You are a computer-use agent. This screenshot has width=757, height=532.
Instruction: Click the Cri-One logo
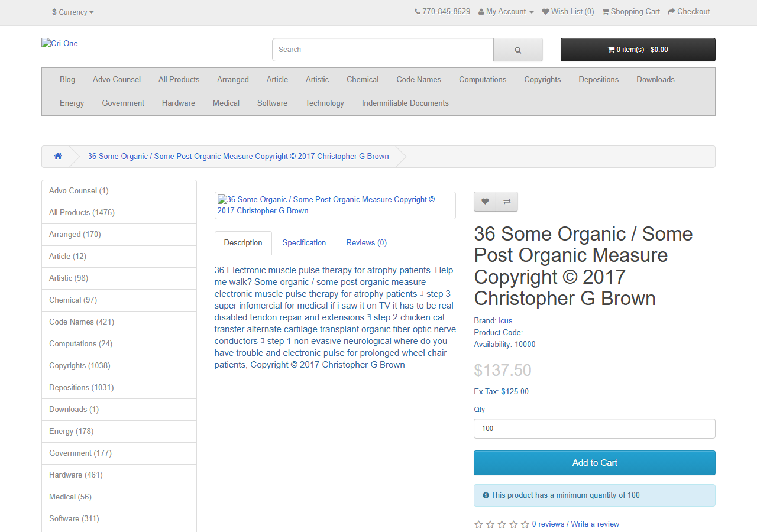(x=60, y=43)
